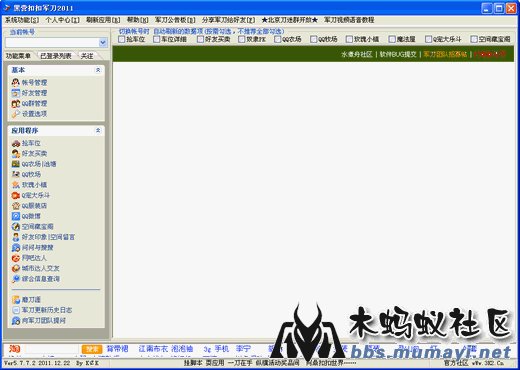Open 军刀视频语音教程 menu item
This screenshot has width=520, height=370.
[349, 20]
